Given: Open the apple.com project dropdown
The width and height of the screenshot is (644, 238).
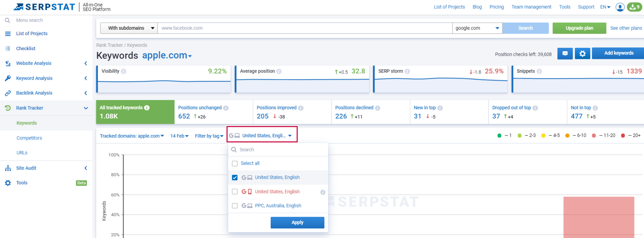Looking at the screenshot, I should 167,56.
